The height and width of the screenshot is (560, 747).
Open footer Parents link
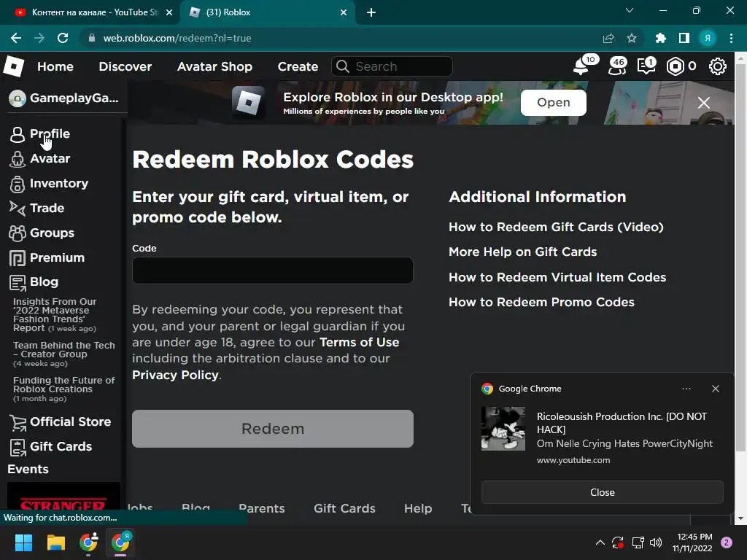[262, 508]
